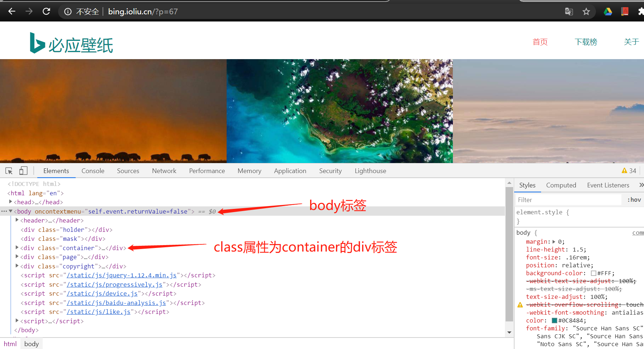The image size is (644, 349).
Task: Select the Styles pane tab
Action: pos(527,185)
